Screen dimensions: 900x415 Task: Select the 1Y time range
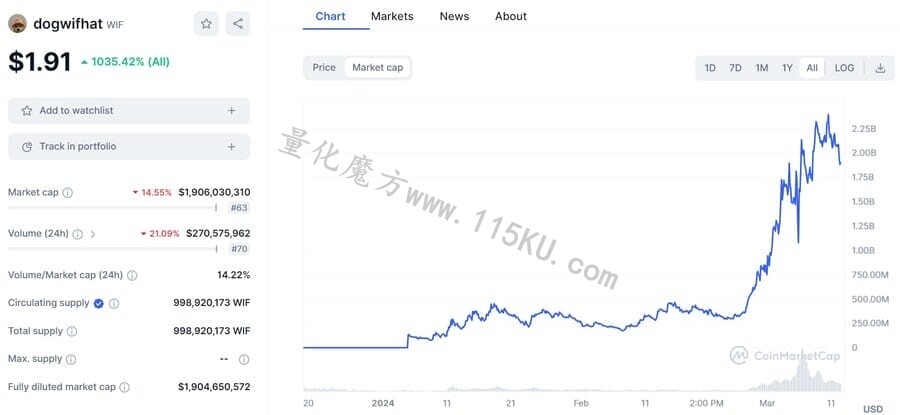tap(787, 68)
